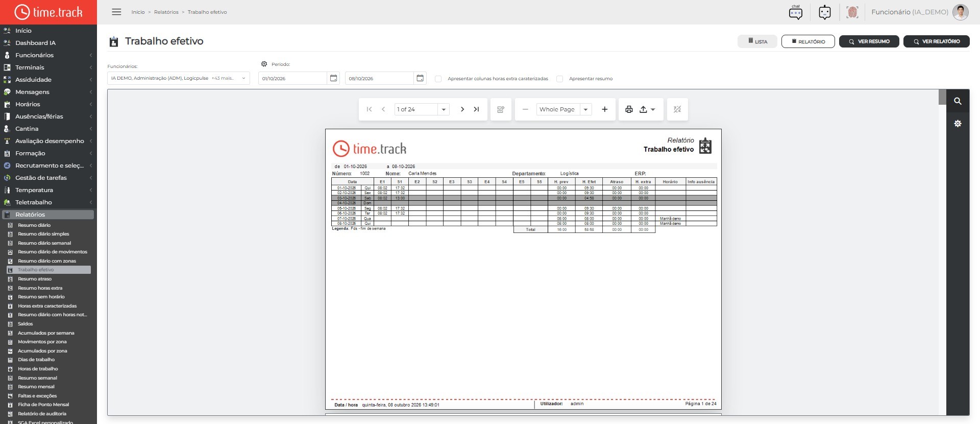Viewport: 980px width, 424px height.
Task: Expand the Assiduidade sidebar menu
Action: (x=48, y=80)
